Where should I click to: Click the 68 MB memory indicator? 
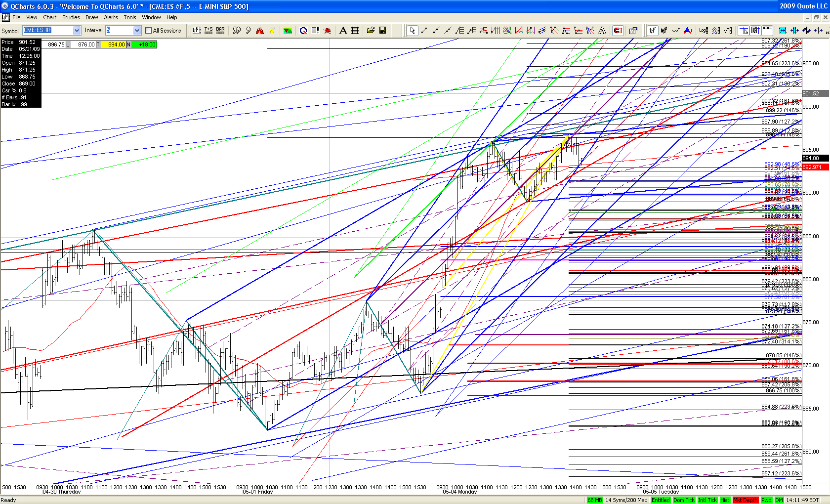coord(595,500)
